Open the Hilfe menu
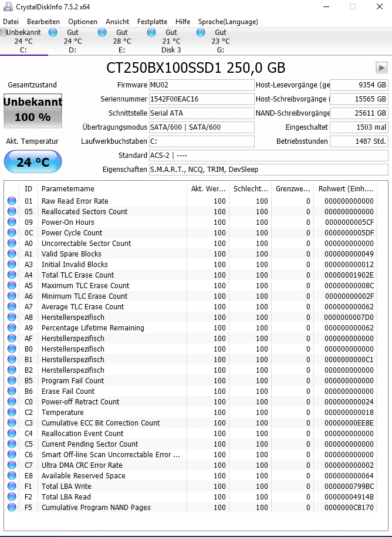 183,22
